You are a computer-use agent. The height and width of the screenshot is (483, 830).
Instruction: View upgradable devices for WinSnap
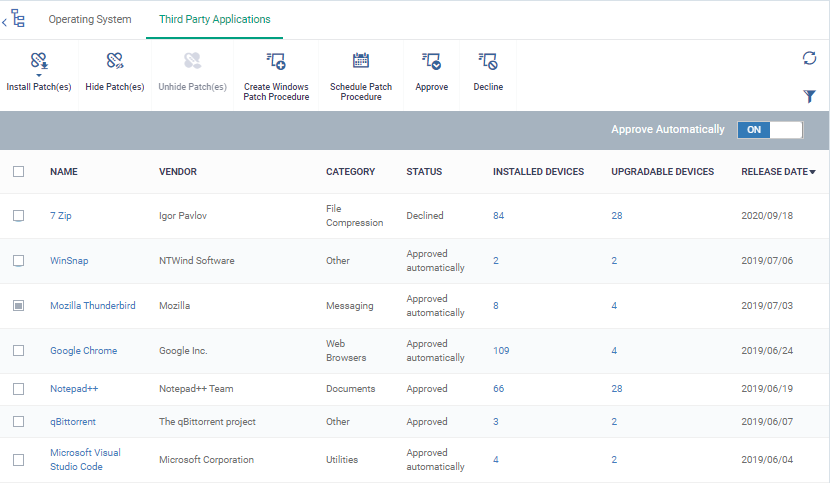coord(614,261)
